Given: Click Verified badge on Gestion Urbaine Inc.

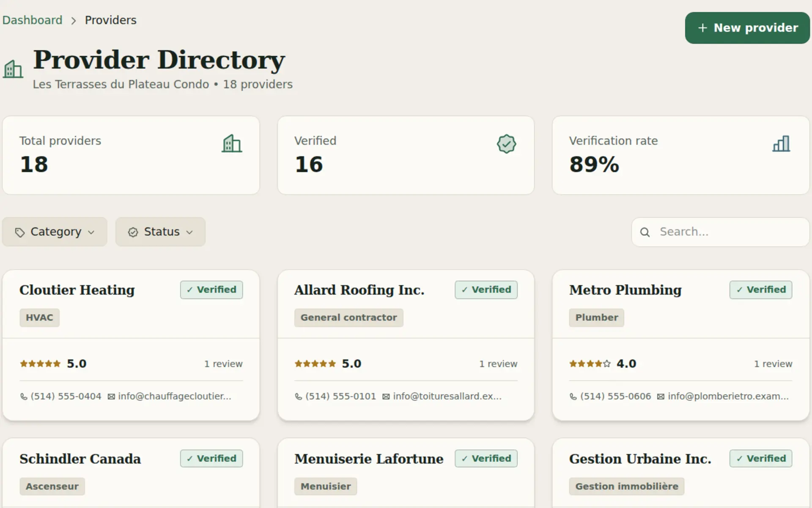Looking at the screenshot, I should coord(761,458).
